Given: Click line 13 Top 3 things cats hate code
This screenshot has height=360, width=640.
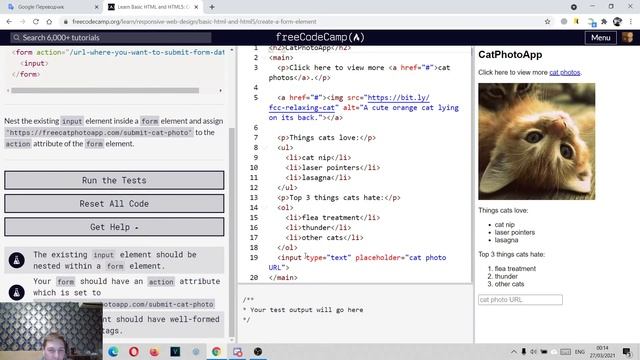Looking at the screenshot, I should tap(339, 198).
